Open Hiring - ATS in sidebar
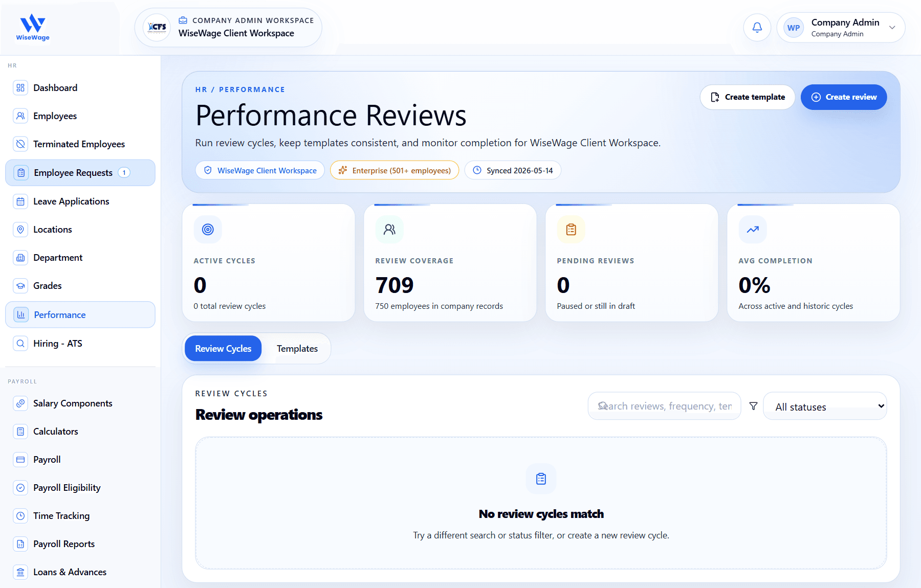Viewport: 921px width, 588px height. click(x=80, y=344)
